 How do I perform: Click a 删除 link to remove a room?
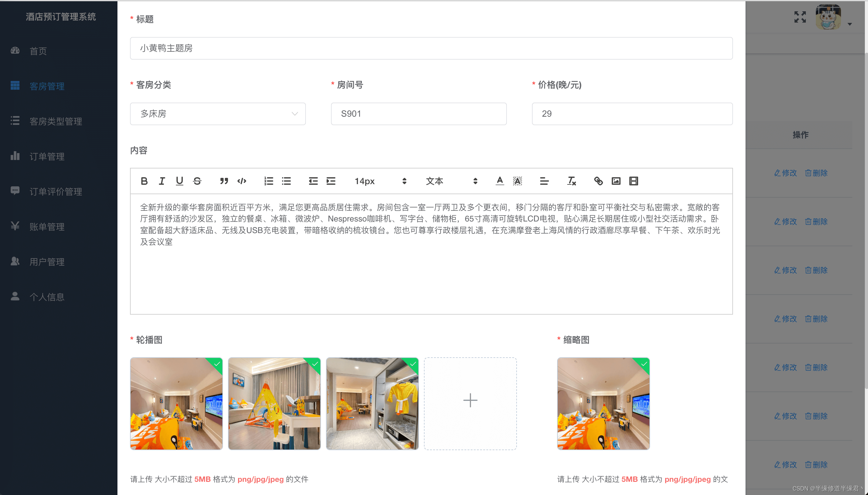click(x=816, y=173)
